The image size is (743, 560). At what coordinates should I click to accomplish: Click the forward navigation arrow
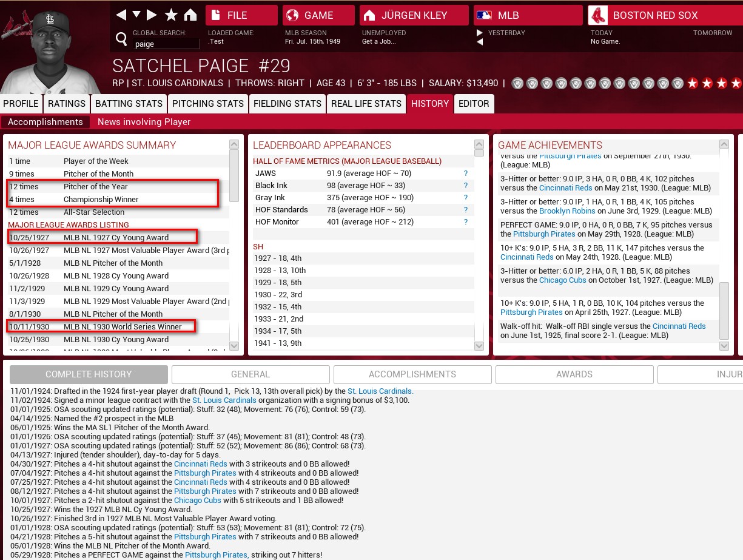152,15
